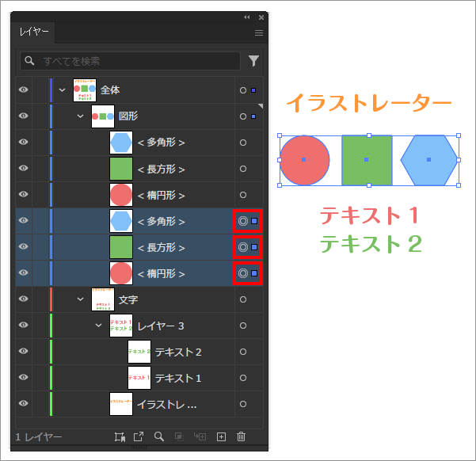Screen dimensions: 476x461
Task: Collapse the レイヤー 3 chevron
Action: pos(99,326)
